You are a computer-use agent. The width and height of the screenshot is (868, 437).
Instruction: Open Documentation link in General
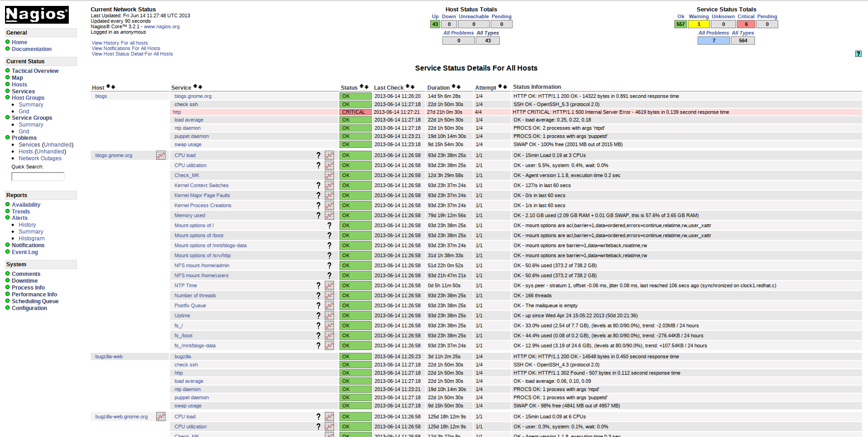point(31,49)
